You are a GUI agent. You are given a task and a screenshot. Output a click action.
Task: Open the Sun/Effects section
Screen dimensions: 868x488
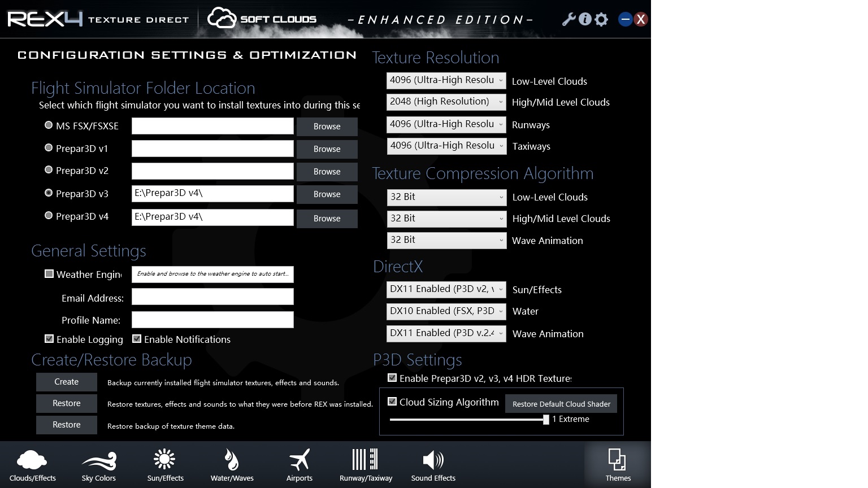click(x=165, y=465)
